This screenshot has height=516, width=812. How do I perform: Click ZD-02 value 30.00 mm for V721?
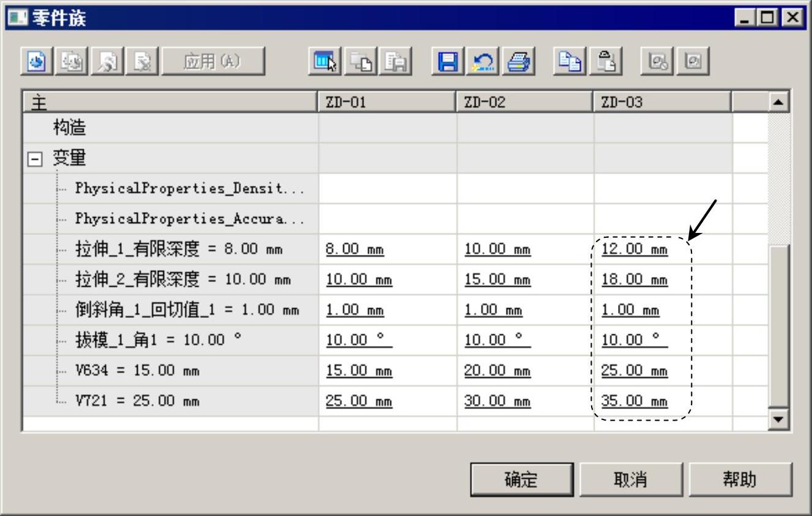click(497, 401)
